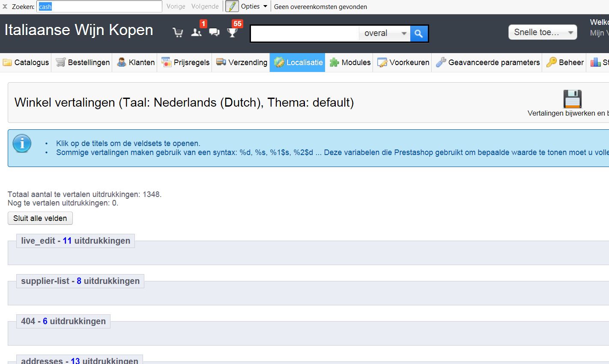Screen dimensions: 609x364
Task: Open the Snelle toegang dropdown
Action: (x=543, y=32)
